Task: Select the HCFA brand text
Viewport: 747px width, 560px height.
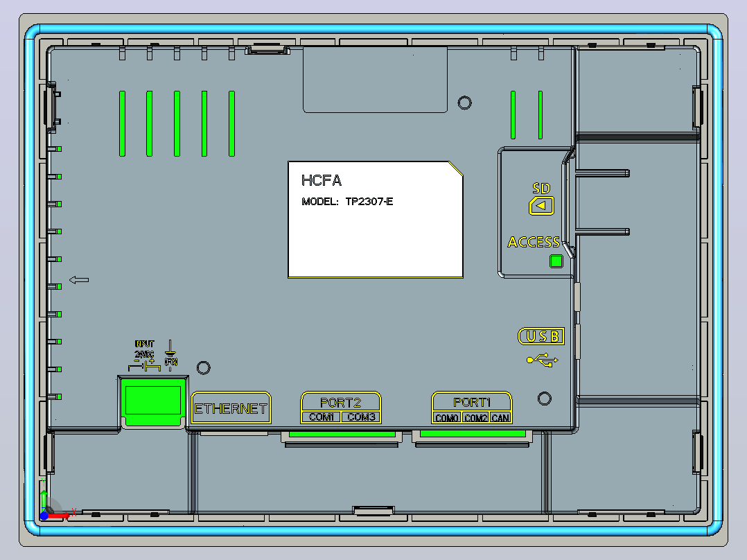Action: (x=322, y=180)
